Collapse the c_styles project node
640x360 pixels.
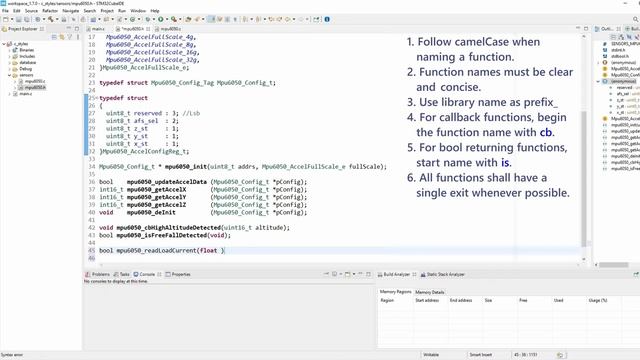pyautogui.click(x=4, y=44)
